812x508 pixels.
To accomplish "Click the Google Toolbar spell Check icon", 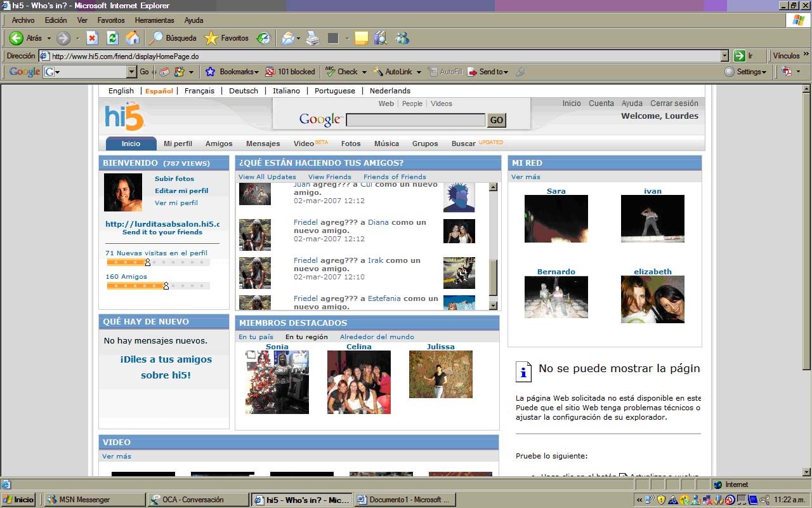I will tap(342, 72).
